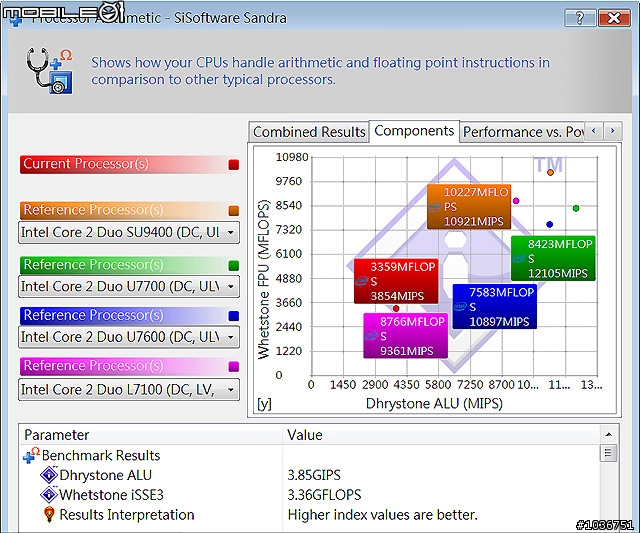Click the magenta data point on chart
Screen dimensions: 640x533
click(x=516, y=201)
